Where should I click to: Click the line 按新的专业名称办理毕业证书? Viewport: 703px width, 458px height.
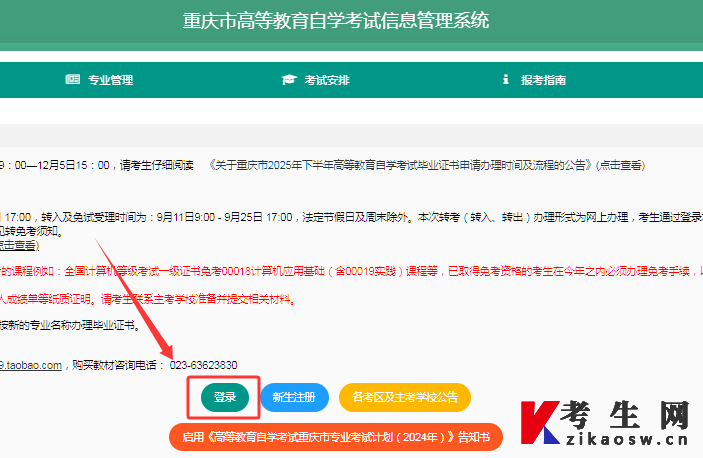click(x=70, y=325)
